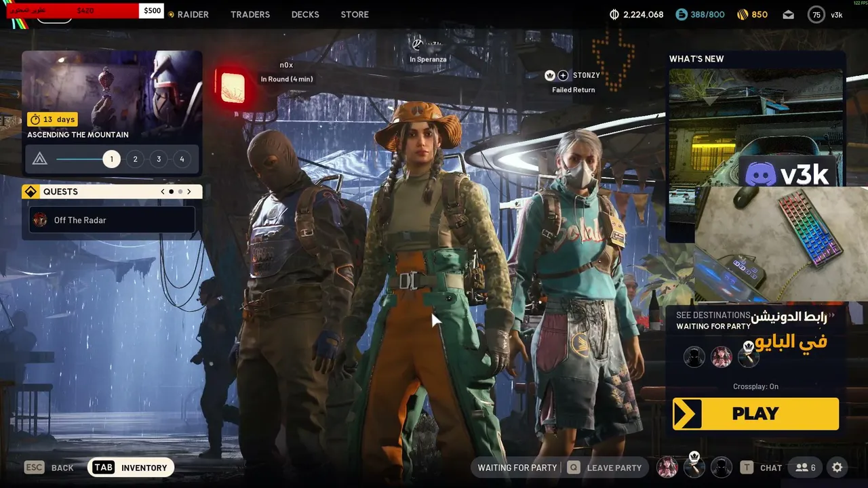Open the Store tab

click(355, 14)
